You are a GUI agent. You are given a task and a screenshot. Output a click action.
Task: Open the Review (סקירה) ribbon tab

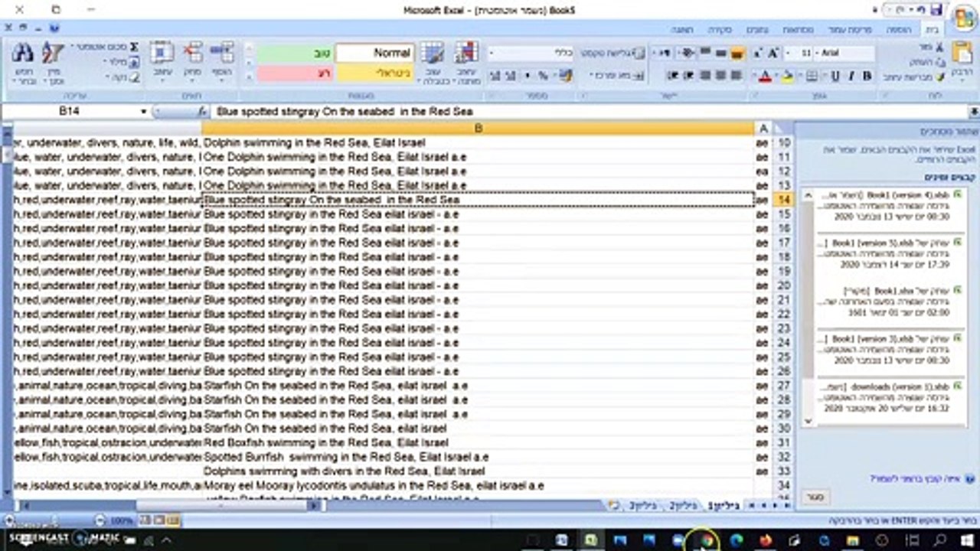point(720,30)
